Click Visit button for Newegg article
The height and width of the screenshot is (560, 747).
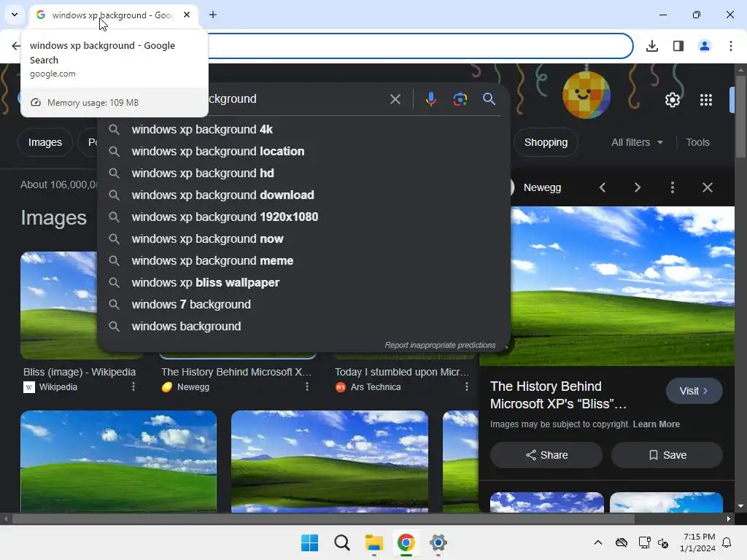click(694, 391)
